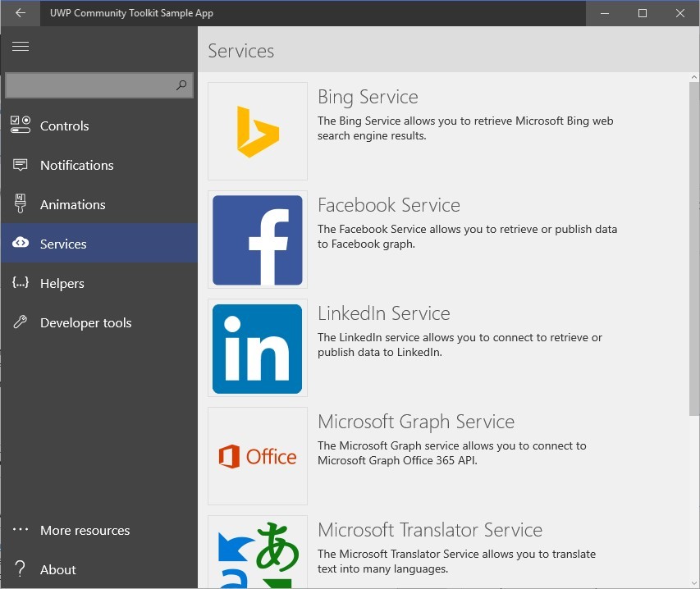Click the Helpers braces icon
The width and height of the screenshot is (700, 589).
[21, 282]
